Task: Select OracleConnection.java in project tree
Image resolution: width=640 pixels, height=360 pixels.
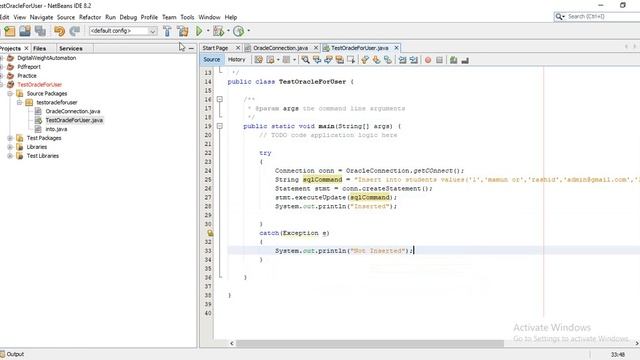Action: tap(73, 111)
